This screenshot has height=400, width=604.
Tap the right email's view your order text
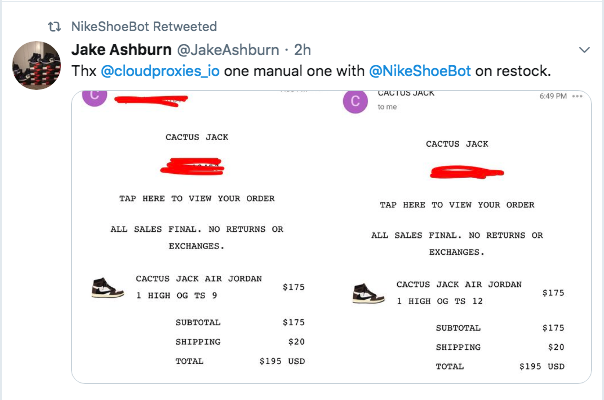457,205
